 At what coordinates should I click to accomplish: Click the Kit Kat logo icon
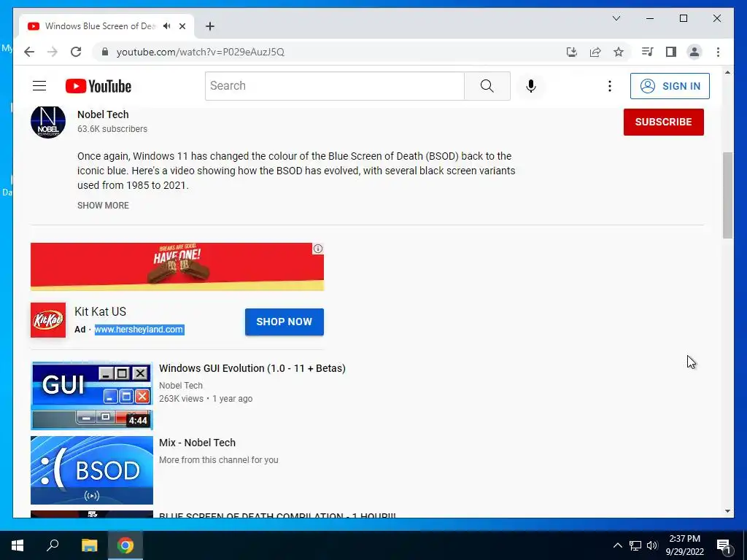(48, 320)
